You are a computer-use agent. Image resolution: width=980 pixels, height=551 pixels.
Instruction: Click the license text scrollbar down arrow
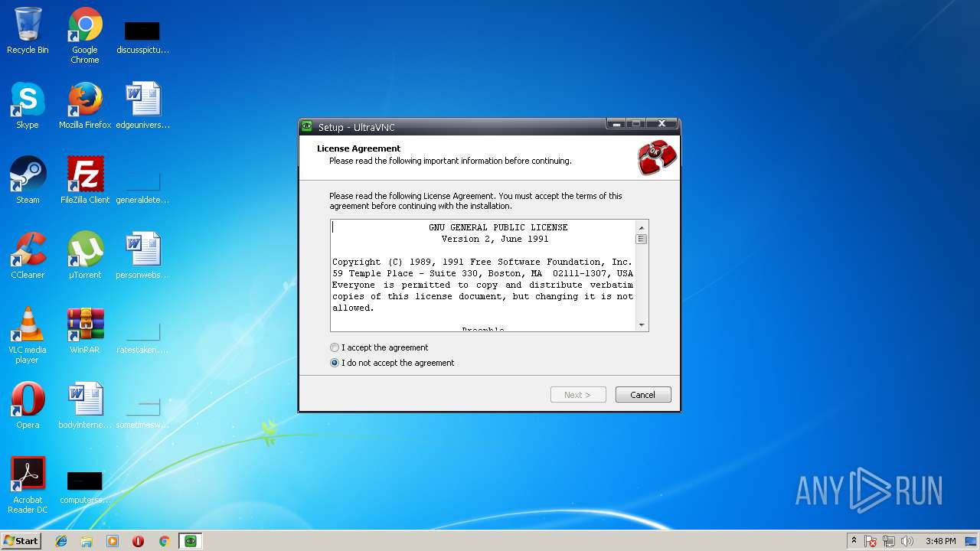pyautogui.click(x=642, y=325)
